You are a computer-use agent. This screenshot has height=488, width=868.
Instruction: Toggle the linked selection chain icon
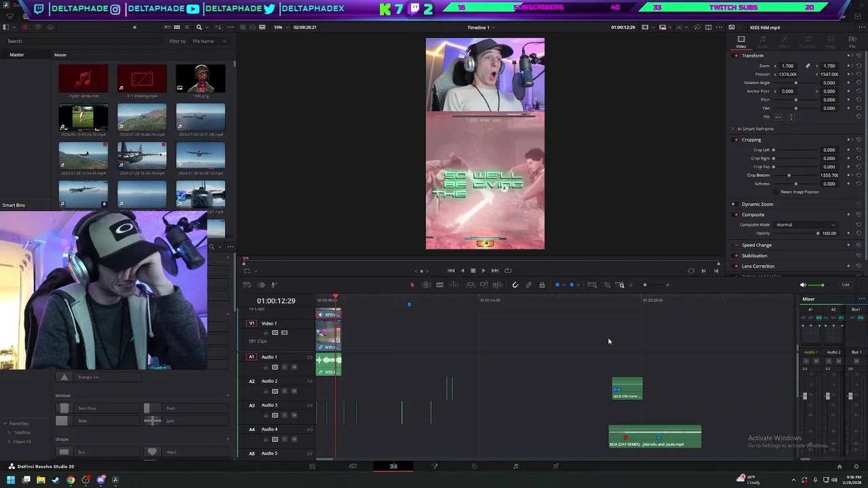click(528, 285)
